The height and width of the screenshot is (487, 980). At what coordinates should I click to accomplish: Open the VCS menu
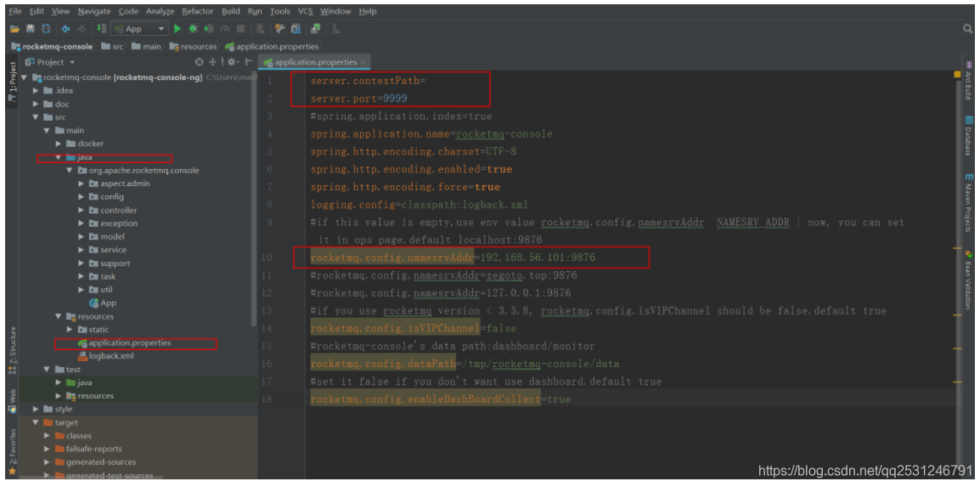coord(306,11)
